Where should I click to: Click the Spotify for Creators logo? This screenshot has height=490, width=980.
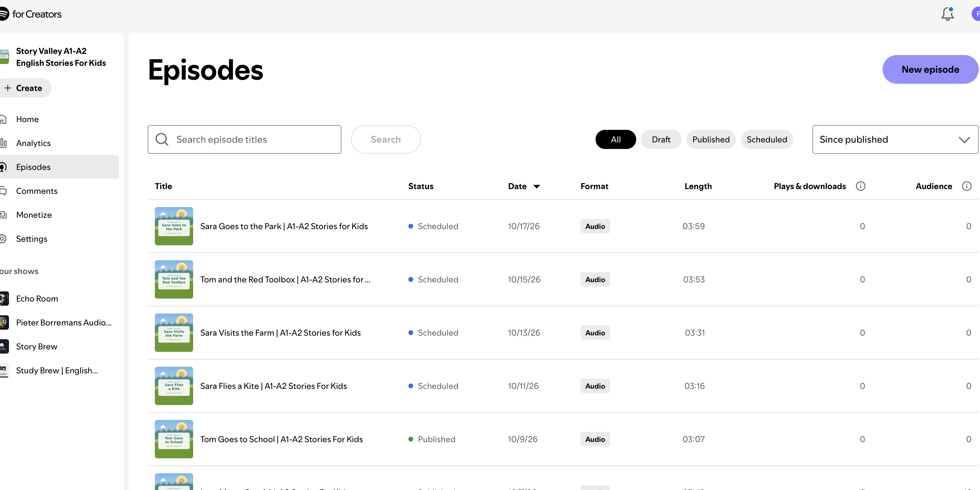[x=30, y=14]
